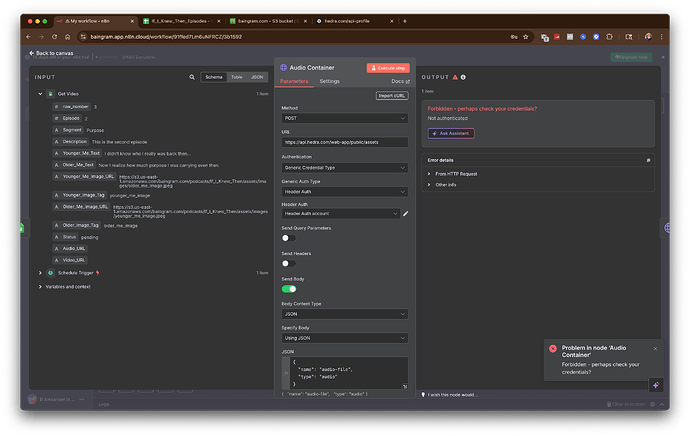690x436 pixels.
Task: Open the Method dropdown showing POST
Action: (x=345, y=118)
